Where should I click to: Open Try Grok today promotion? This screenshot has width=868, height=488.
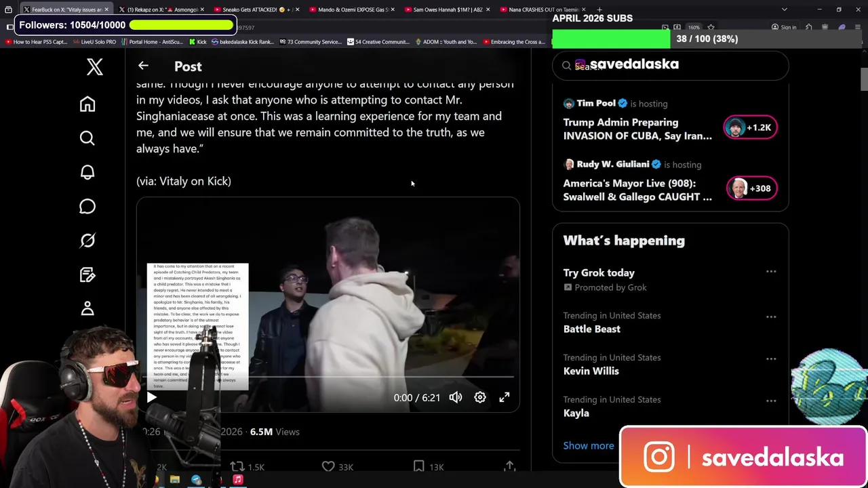click(x=599, y=272)
